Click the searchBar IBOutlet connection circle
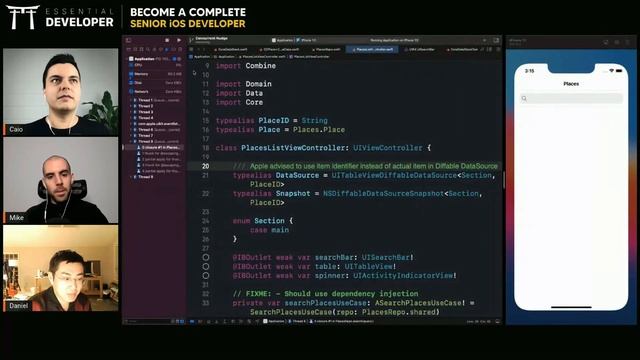Screen dimensions: 640x360 [206, 258]
